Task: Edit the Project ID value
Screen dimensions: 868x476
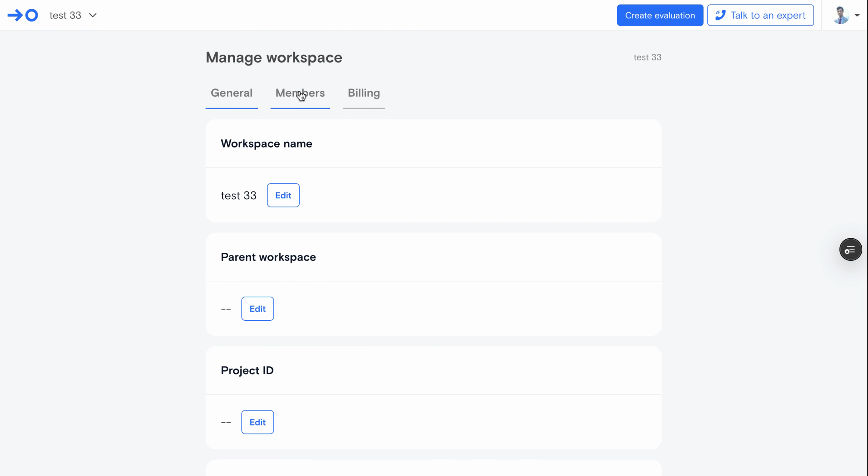Action: point(257,422)
